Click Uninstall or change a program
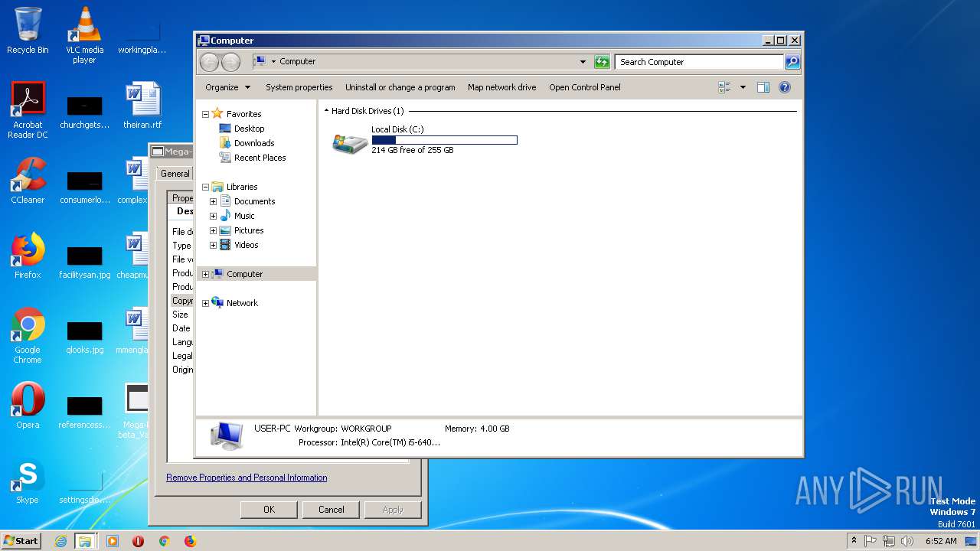Screen dimensions: 980x551 (400, 87)
